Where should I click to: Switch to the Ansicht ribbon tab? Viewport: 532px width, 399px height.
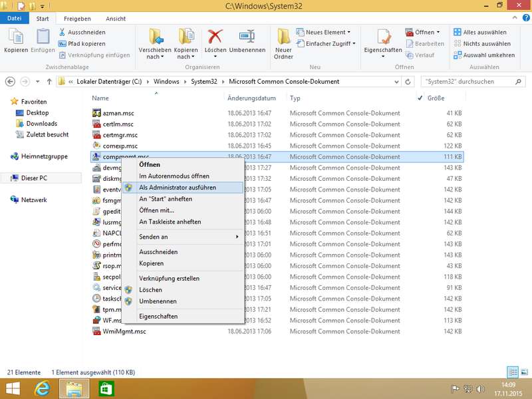[116, 19]
